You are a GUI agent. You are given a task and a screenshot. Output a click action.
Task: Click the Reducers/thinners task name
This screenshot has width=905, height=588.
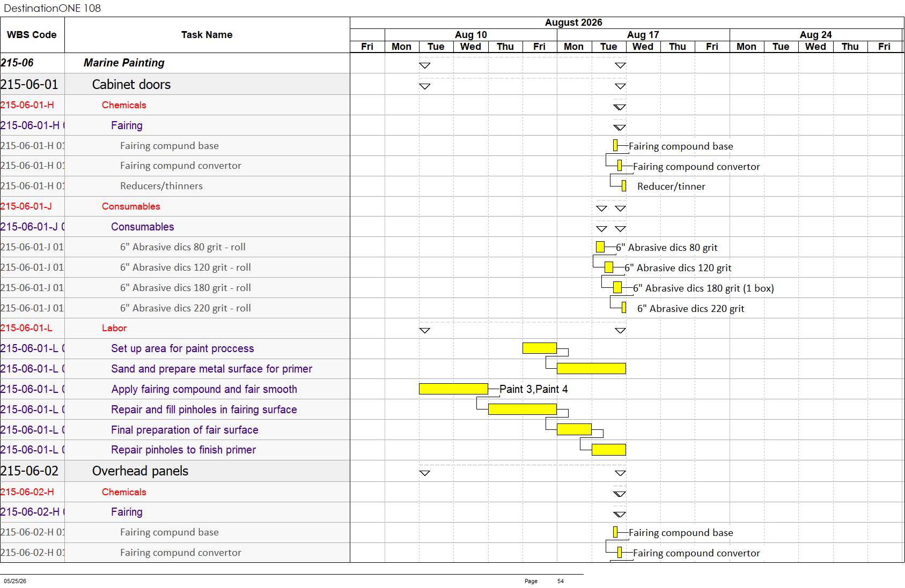pos(161,186)
